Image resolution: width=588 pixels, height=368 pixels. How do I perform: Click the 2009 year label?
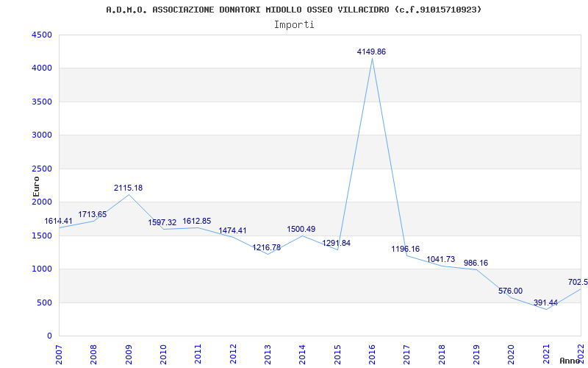click(129, 354)
